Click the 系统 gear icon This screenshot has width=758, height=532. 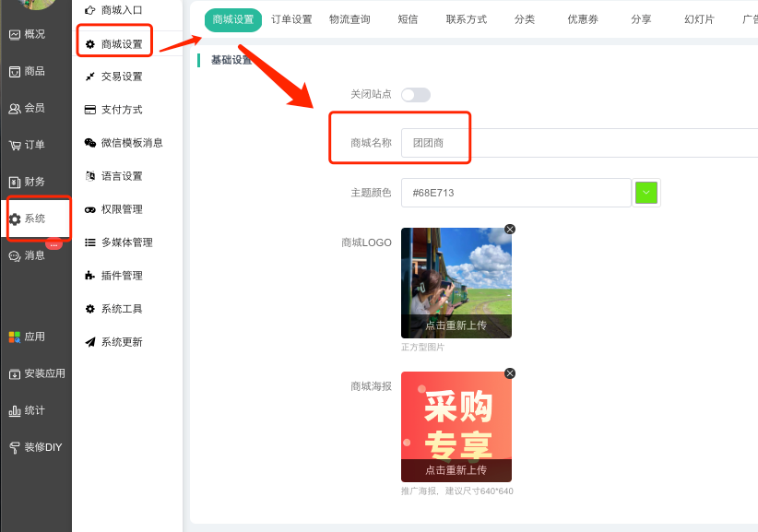pyautogui.click(x=15, y=219)
